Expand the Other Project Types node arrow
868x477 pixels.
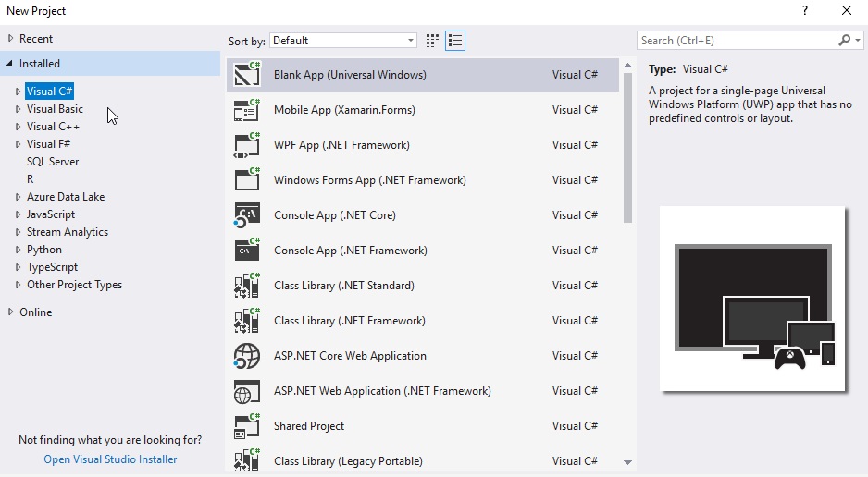(18, 285)
